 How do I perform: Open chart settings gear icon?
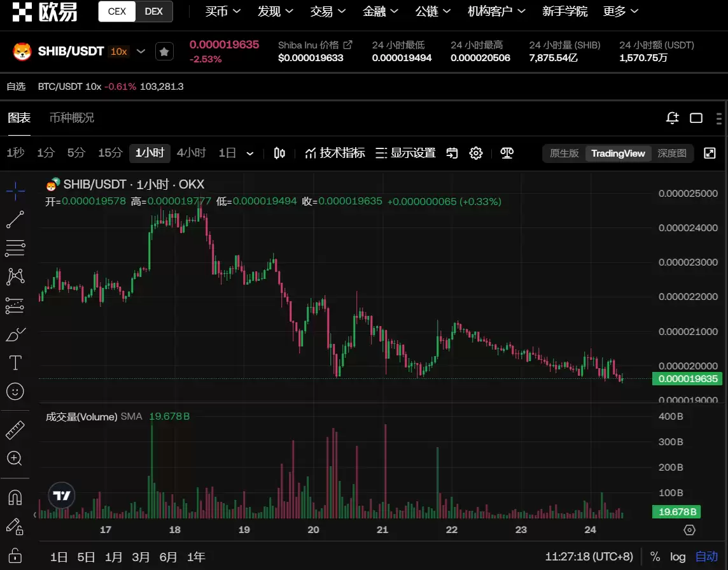[x=476, y=153]
